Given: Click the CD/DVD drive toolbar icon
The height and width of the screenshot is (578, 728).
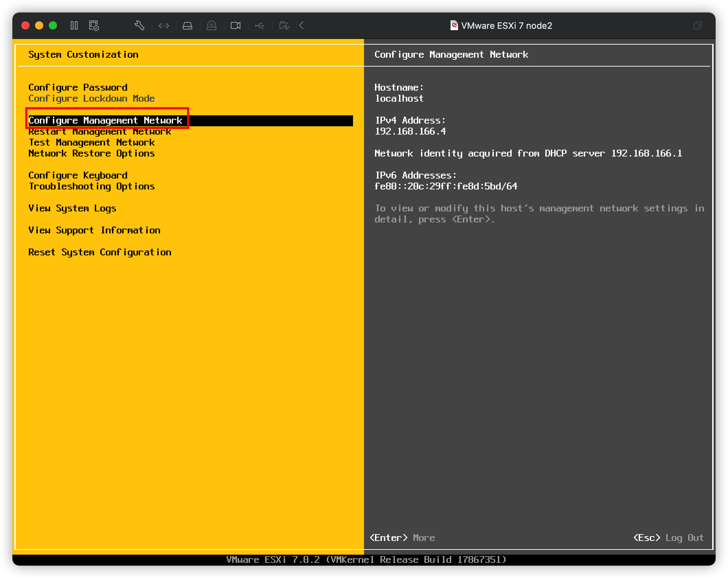Looking at the screenshot, I should [x=212, y=25].
